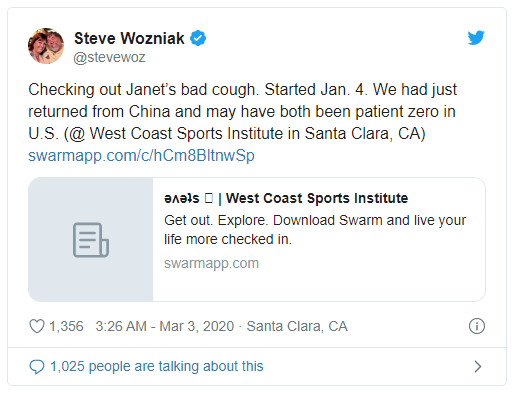Expand conversation with the right chevron arrow
Image resolution: width=518 pixels, height=397 pixels.
[478, 367]
